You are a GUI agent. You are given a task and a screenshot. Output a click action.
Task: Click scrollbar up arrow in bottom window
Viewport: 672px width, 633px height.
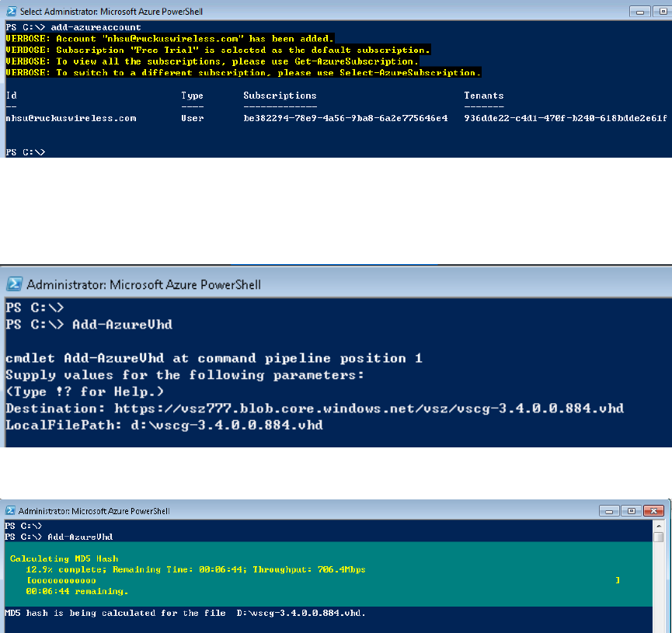[659, 525]
